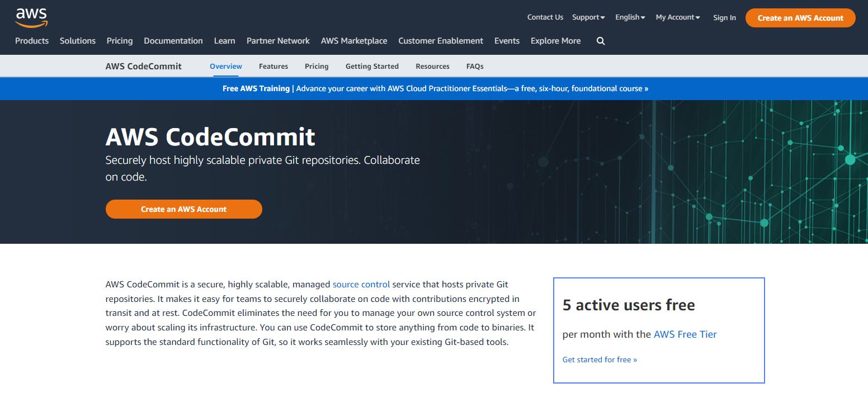Open the FAQs tab
The width and height of the screenshot is (868, 402).
(x=475, y=66)
